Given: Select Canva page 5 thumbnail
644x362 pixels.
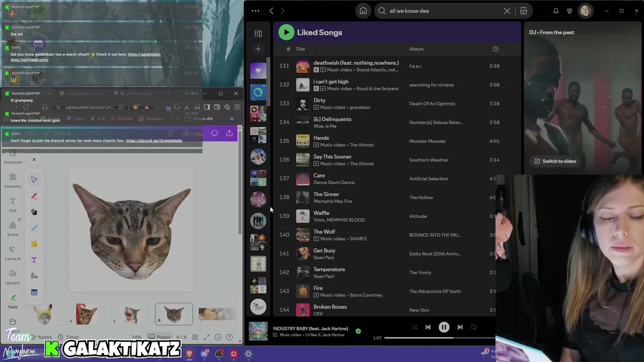Looking at the screenshot, I should coord(130,314).
